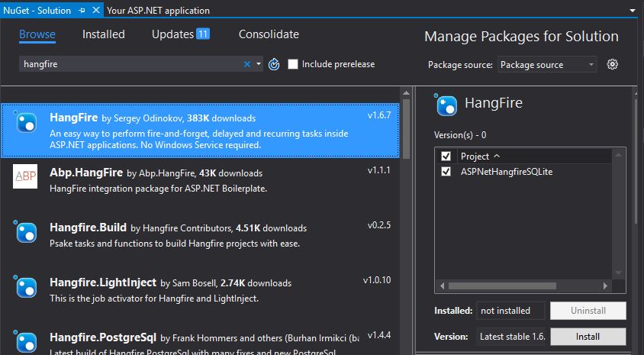This screenshot has width=644, height=355.
Task: Toggle Include prerelease checkbox
Action: (293, 64)
